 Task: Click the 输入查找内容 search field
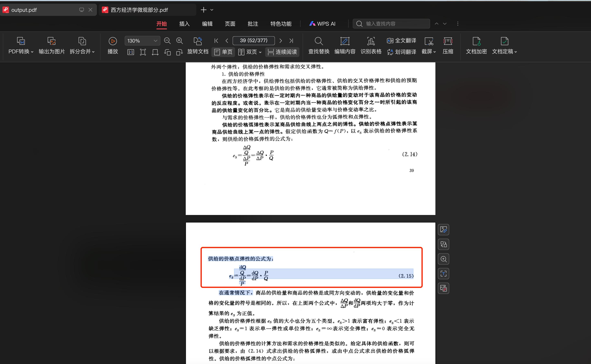395,24
